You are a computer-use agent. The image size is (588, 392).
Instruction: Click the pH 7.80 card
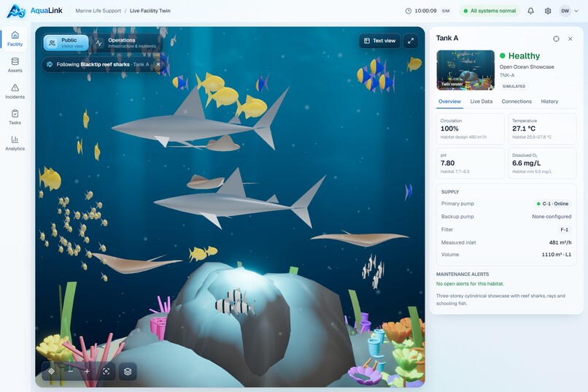(x=471, y=164)
